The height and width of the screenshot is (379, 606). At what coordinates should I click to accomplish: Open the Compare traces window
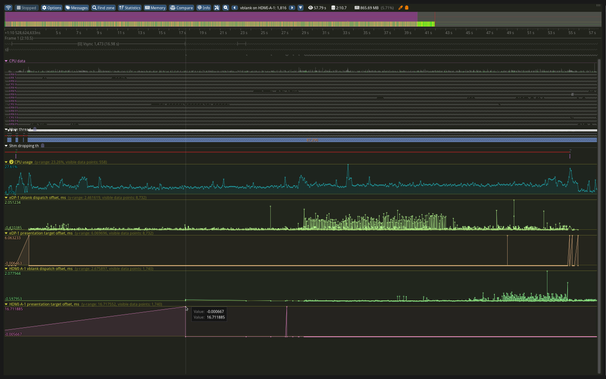pyautogui.click(x=181, y=8)
